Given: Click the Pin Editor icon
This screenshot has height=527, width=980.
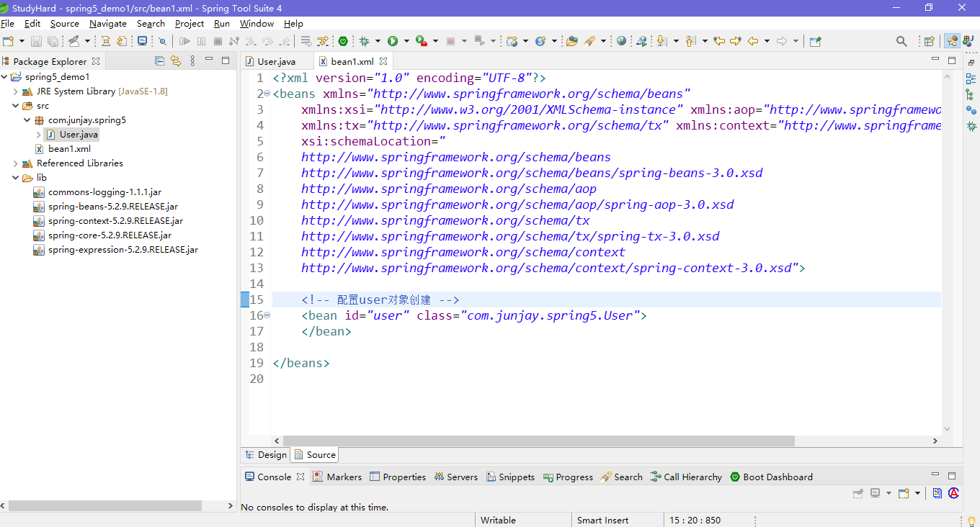Looking at the screenshot, I should [816, 41].
